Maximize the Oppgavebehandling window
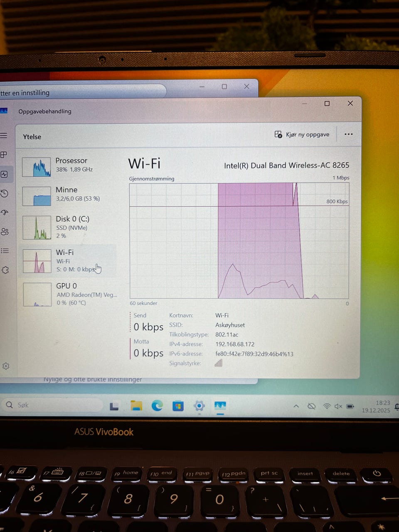 (327, 103)
